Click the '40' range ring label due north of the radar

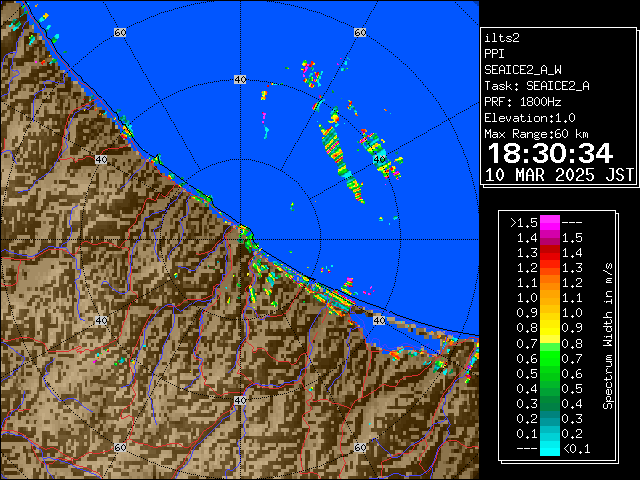tap(240, 80)
